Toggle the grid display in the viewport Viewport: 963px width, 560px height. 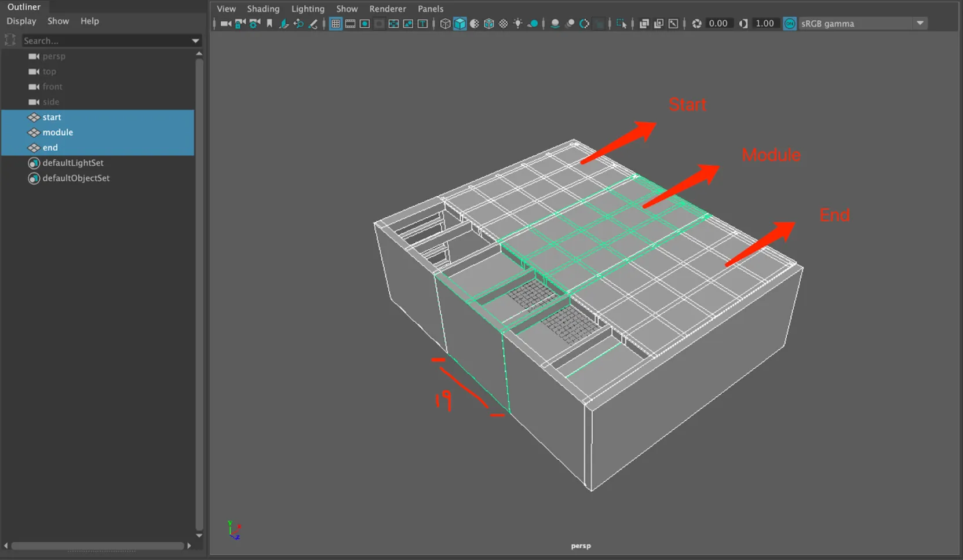(335, 24)
